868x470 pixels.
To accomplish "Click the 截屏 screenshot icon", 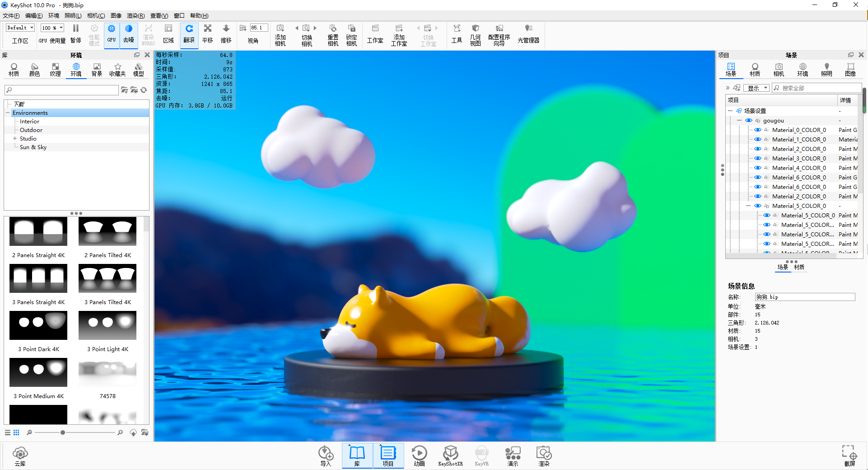I will coord(849,455).
